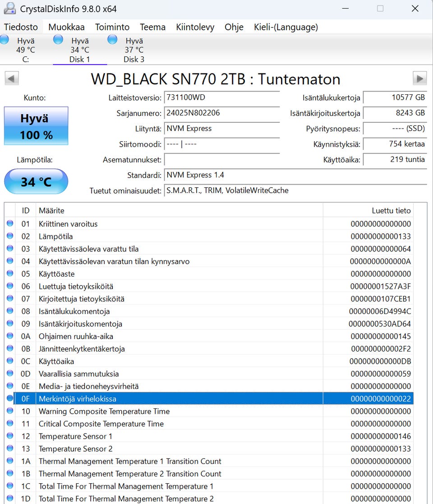
Task: Click the Hyvä 100 % health status button
Action: tap(36, 126)
